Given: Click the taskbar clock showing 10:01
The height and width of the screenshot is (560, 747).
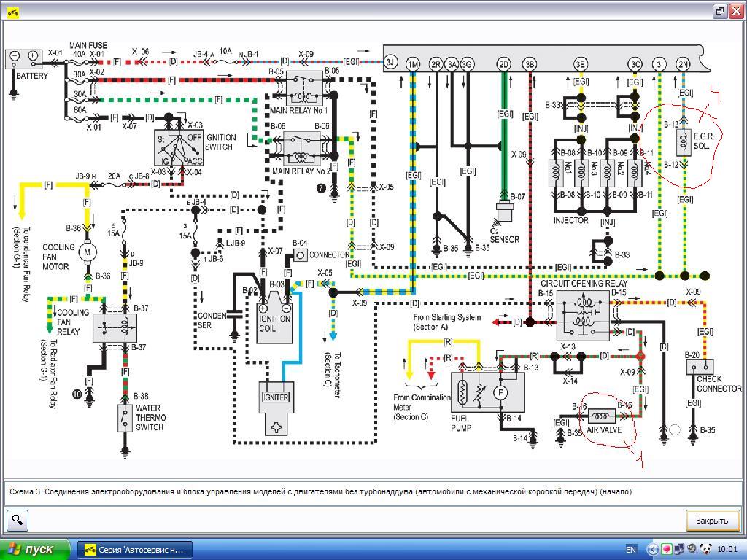Looking at the screenshot, I should [727, 550].
